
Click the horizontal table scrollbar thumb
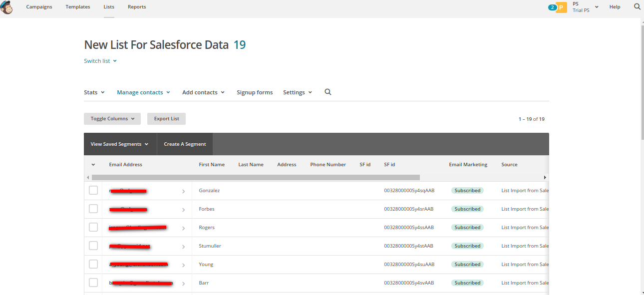pos(256,177)
